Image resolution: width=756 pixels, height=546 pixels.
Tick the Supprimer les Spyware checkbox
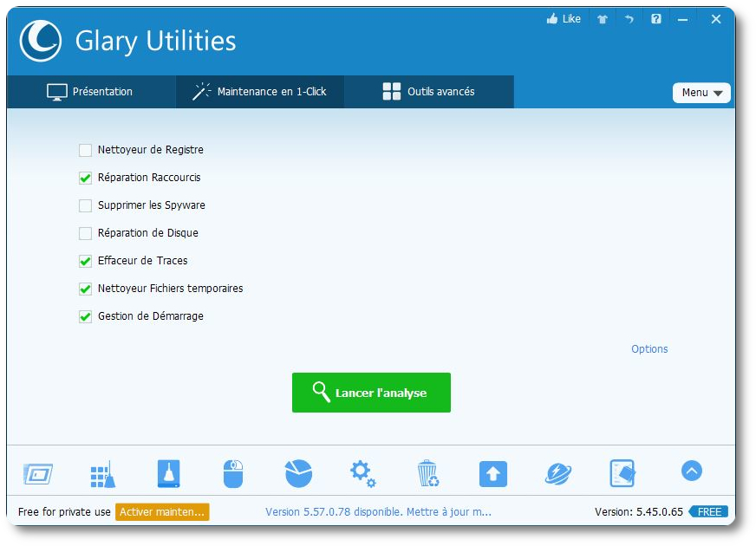(85, 205)
